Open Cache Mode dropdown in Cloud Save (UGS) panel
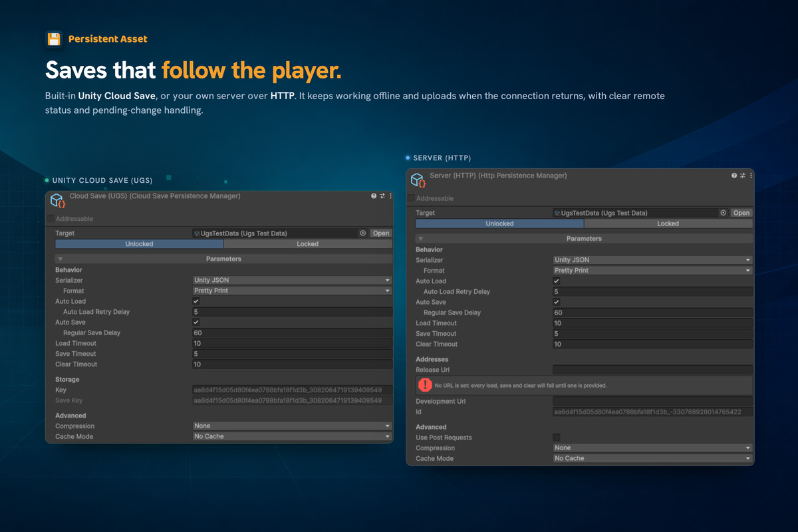798x532 pixels. coord(292,436)
